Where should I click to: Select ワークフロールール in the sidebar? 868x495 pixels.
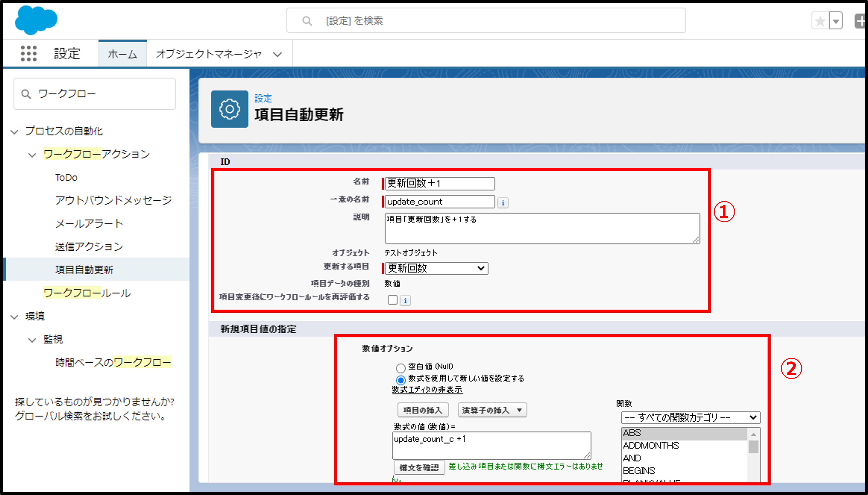click(x=87, y=293)
